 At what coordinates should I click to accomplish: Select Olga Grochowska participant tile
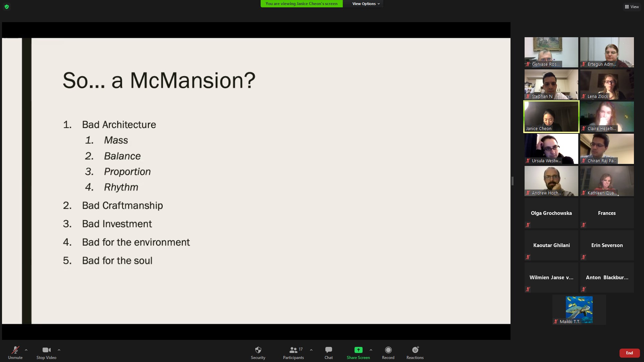coord(551,213)
